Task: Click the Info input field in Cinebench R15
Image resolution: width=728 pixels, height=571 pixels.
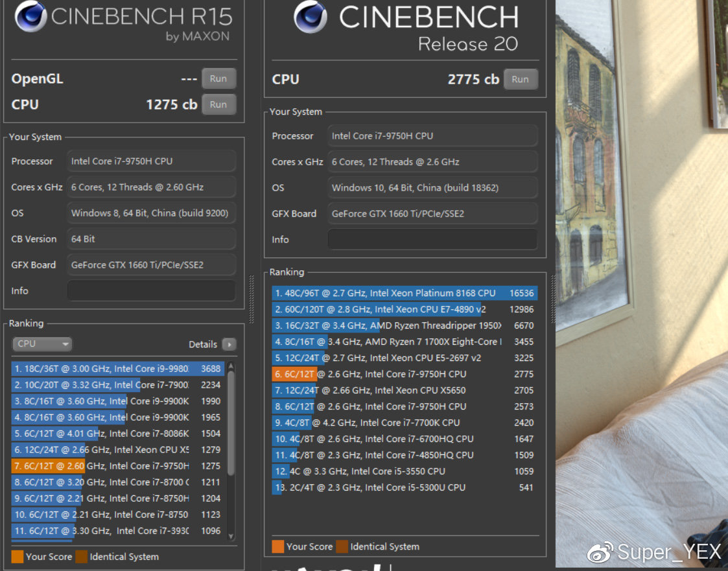Action: click(x=151, y=290)
